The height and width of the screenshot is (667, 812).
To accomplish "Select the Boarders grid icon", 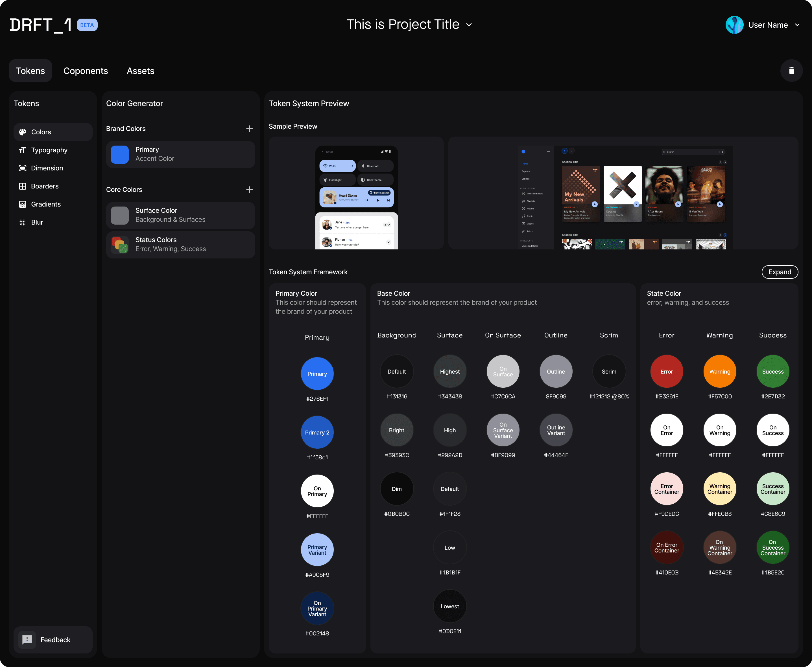I will (23, 186).
